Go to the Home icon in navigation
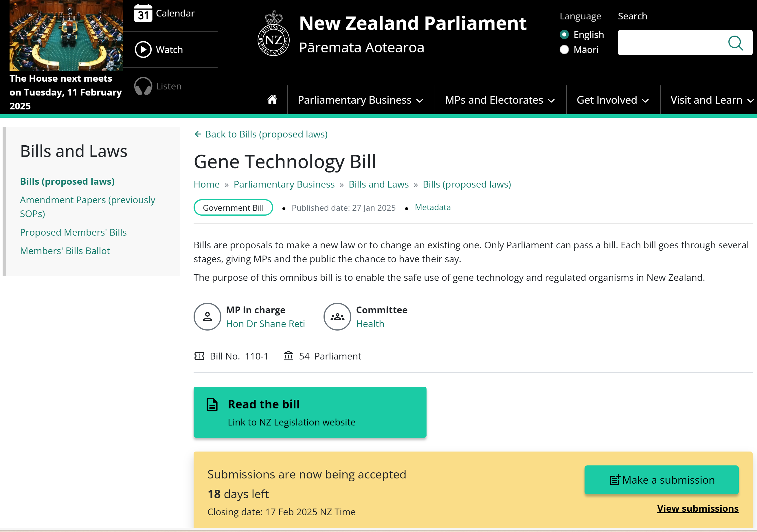The image size is (757, 532). click(x=272, y=100)
